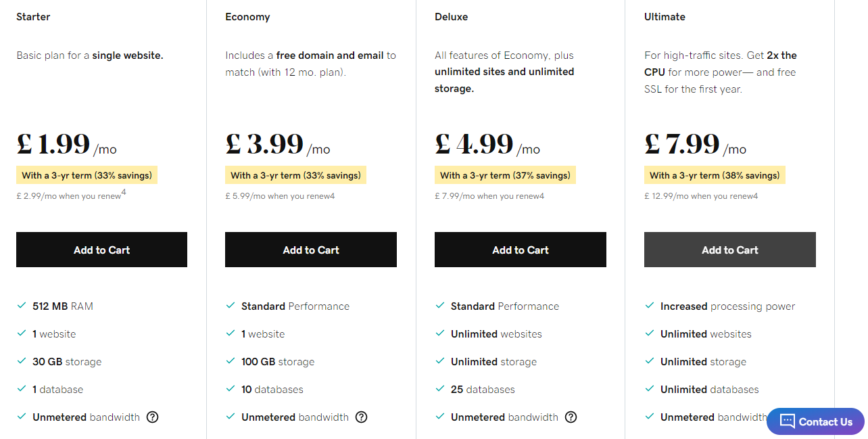
Task: Click the checkmark next to 100 GB storage
Action: (231, 361)
